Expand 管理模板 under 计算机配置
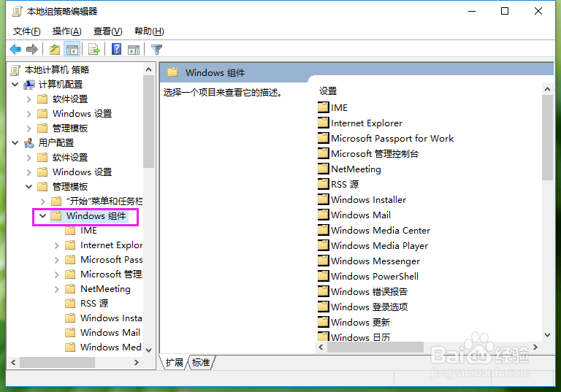This screenshot has height=392, width=561. coord(29,128)
